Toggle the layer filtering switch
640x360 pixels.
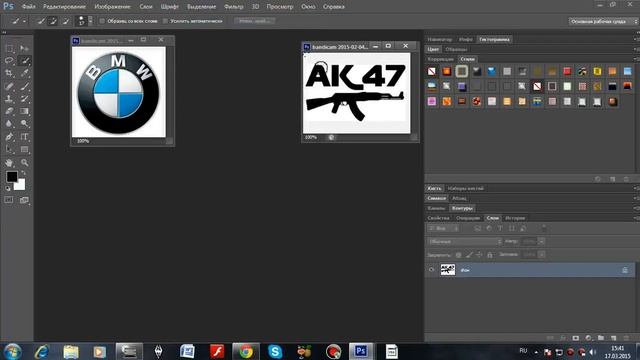click(x=544, y=228)
